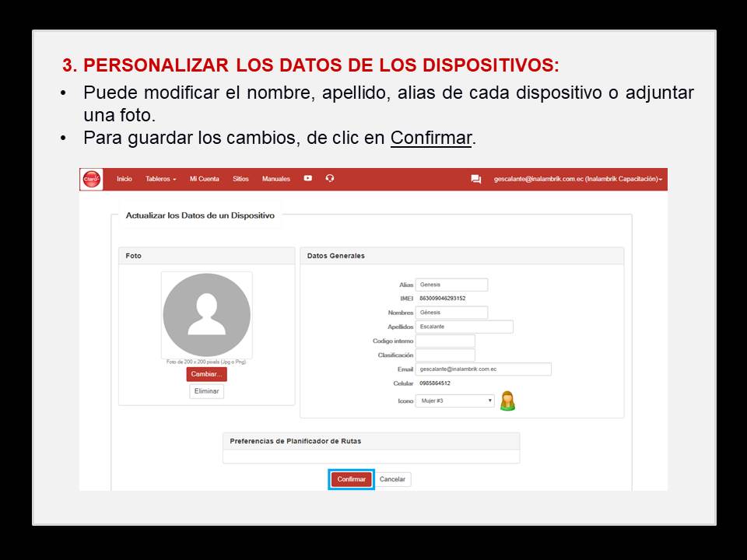Click the underlined Confirmar word in instructions

431,138
